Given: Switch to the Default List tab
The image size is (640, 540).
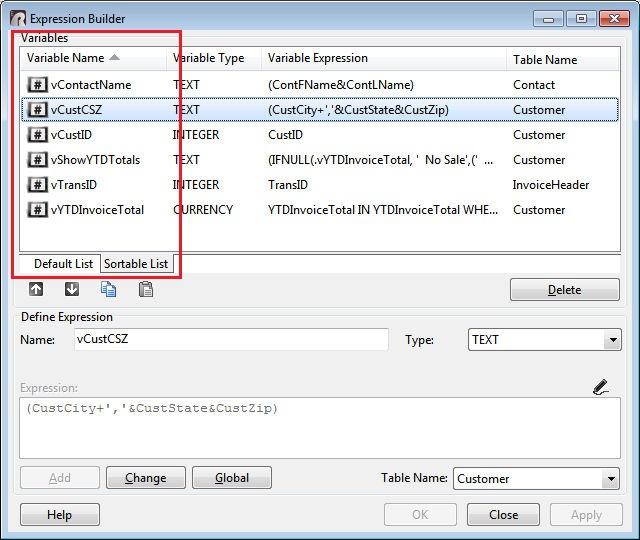Looking at the screenshot, I should click(x=63, y=264).
